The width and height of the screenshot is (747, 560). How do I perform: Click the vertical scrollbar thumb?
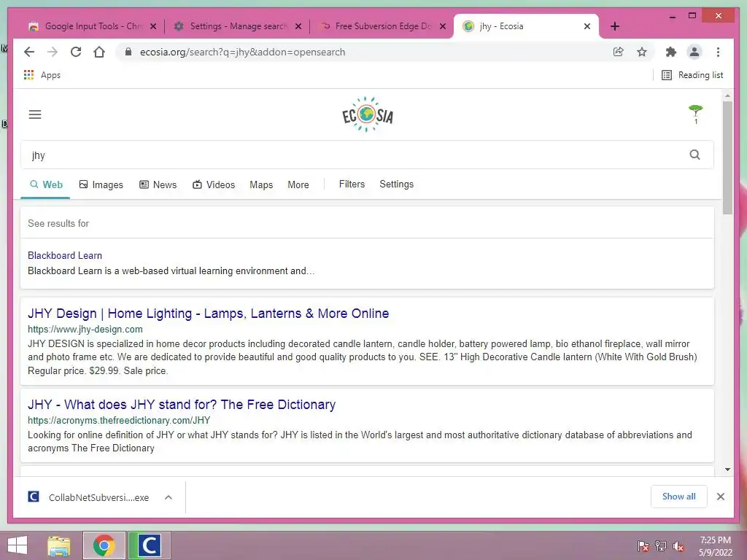[x=727, y=157]
